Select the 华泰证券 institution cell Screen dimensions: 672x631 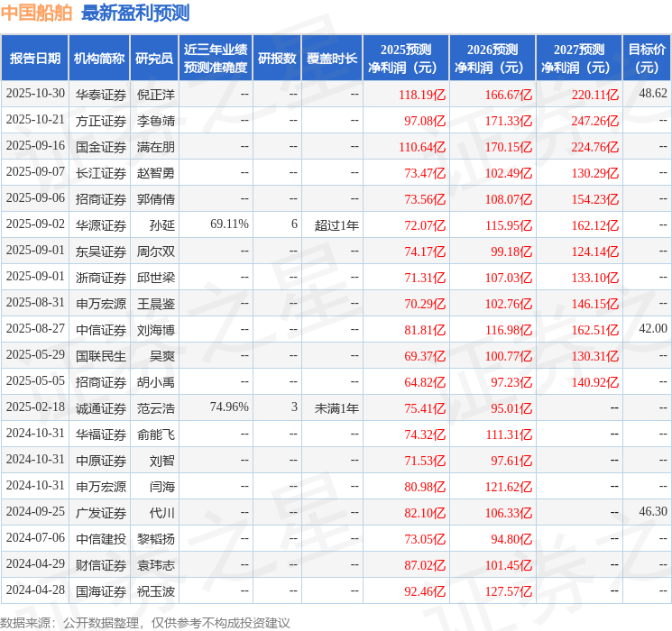coord(101,95)
